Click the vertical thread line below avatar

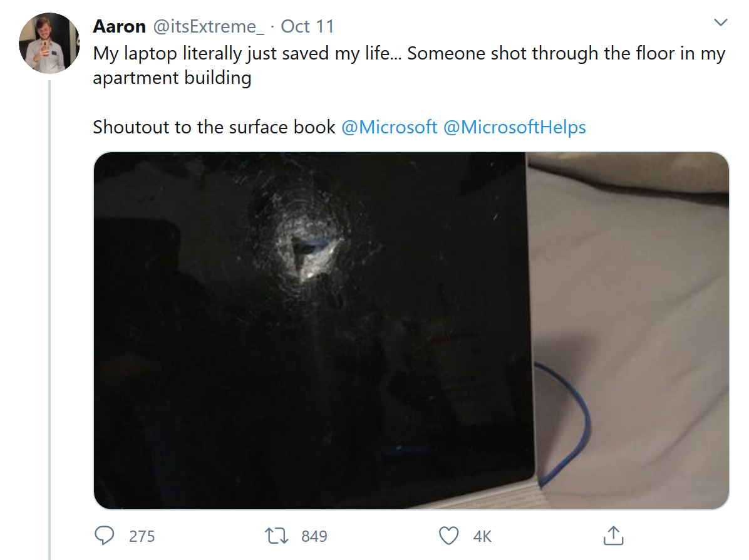point(49,313)
